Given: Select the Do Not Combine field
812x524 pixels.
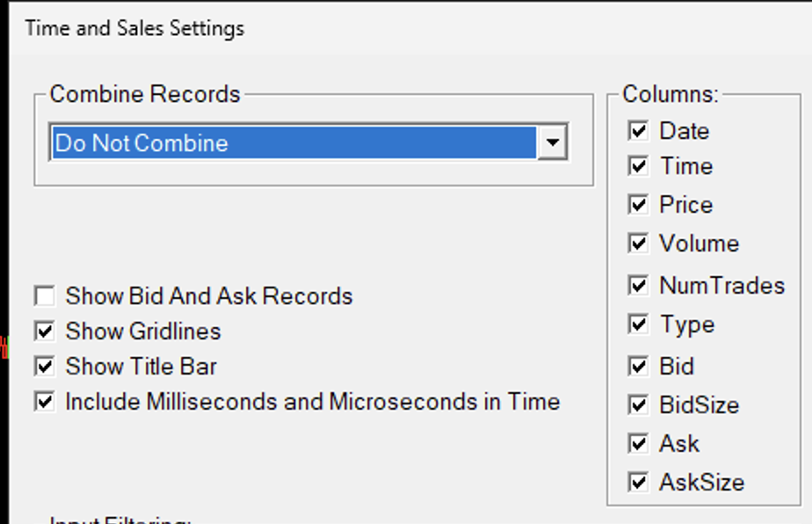Looking at the screenshot, I should (x=294, y=142).
